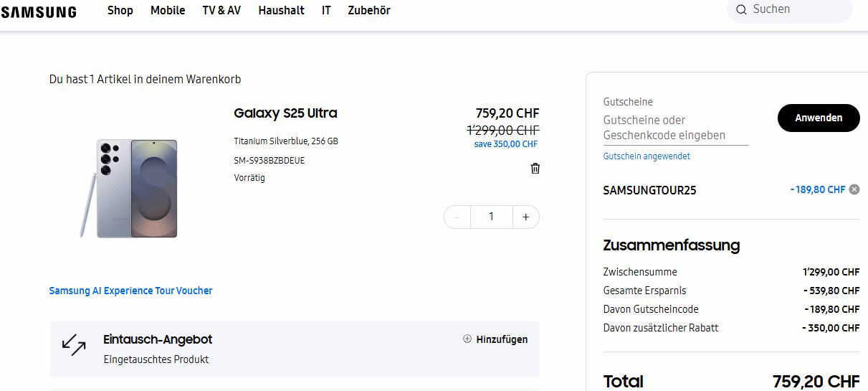The height and width of the screenshot is (391, 868).
Task: Click the Galaxy S25 Ultra product image
Action: (x=130, y=188)
